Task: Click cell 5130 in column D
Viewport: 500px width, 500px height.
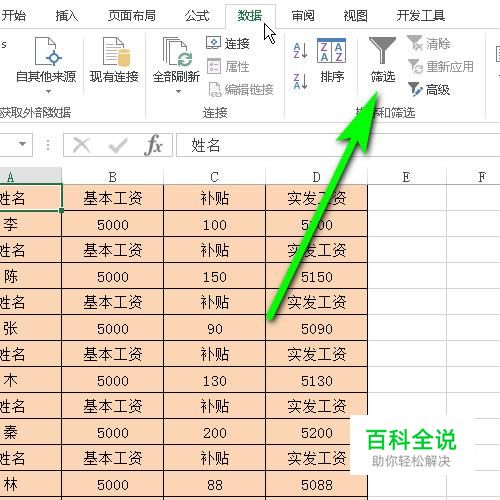Action: 317,380
